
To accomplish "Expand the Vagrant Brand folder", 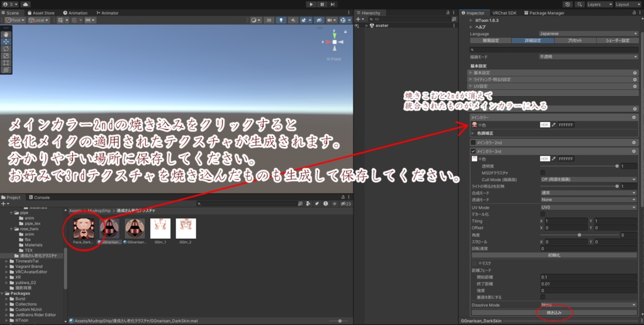I will [6, 267].
